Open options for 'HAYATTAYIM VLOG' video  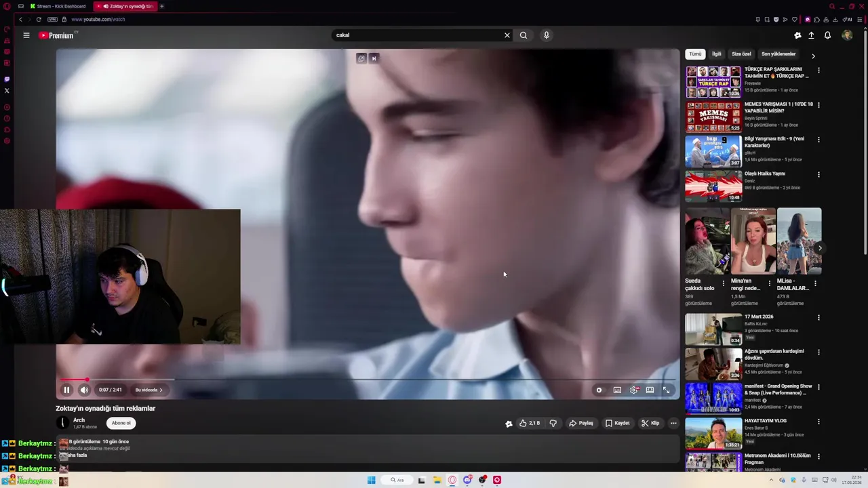[818, 422]
